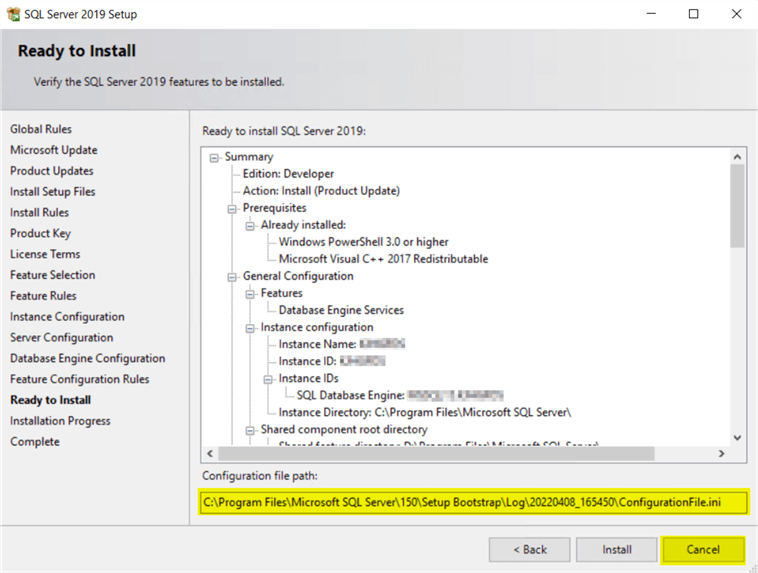Select the Global Rules step
Screen dimensions: 758x573
41,129
